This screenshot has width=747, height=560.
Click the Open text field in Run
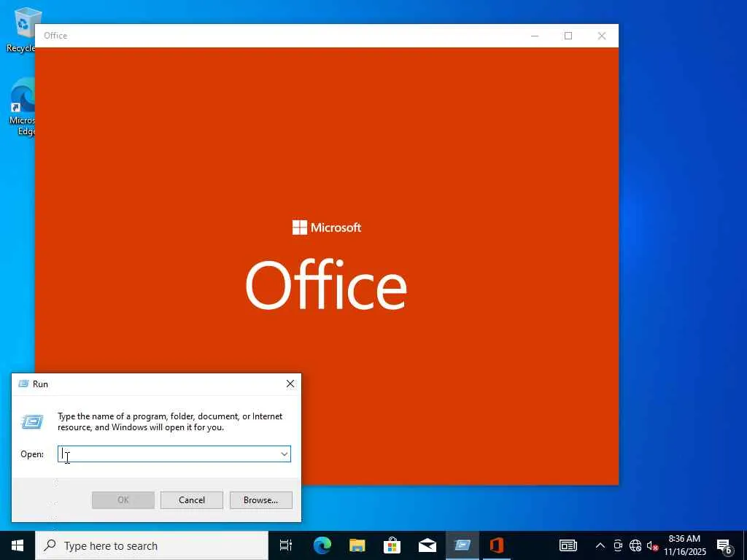point(174,454)
